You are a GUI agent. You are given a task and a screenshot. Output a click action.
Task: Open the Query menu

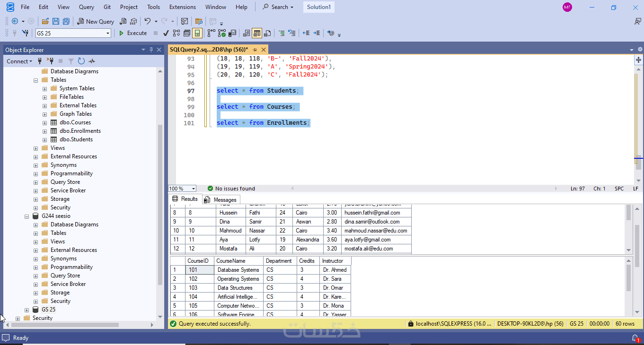tap(87, 7)
